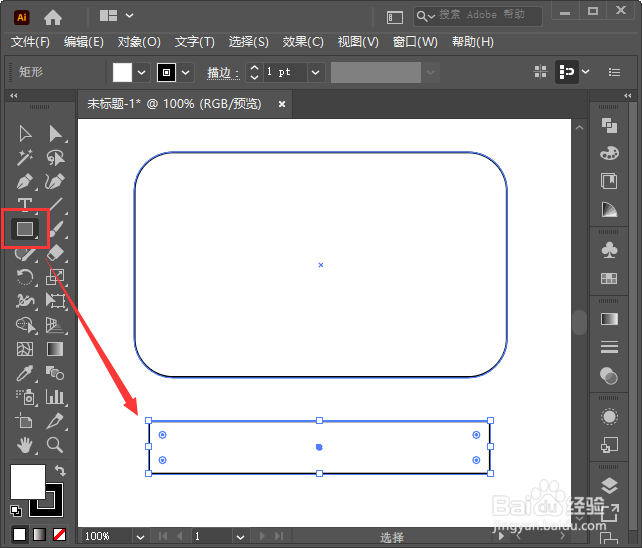
Task: Select the Slice tool
Action: tap(55, 421)
